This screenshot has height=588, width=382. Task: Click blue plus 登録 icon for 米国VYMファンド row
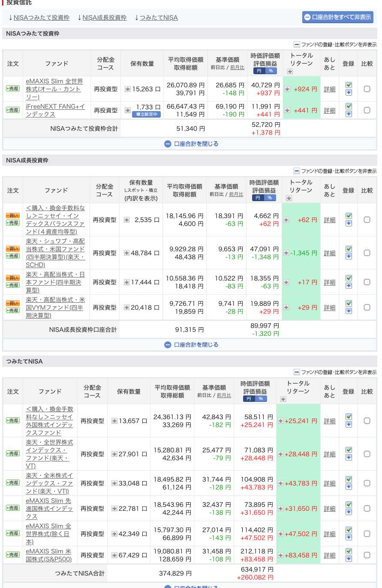click(x=349, y=311)
